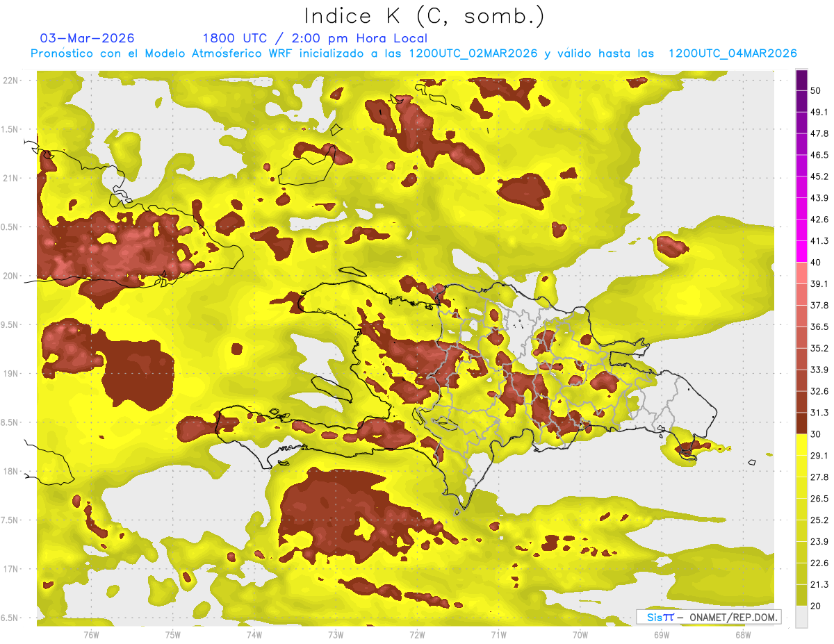Select the date text '03-Mar-2026'
Image resolution: width=834 pixels, height=644 pixels.
pyautogui.click(x=87, y=38)
